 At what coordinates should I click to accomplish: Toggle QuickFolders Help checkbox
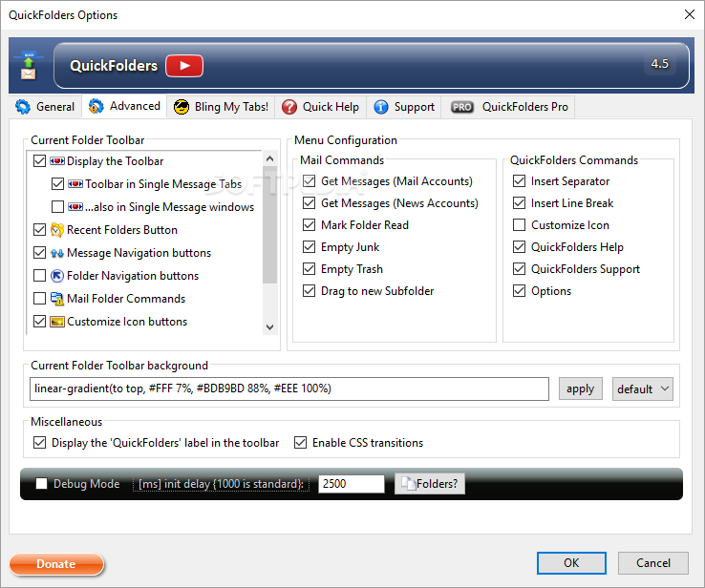[520, 246]
